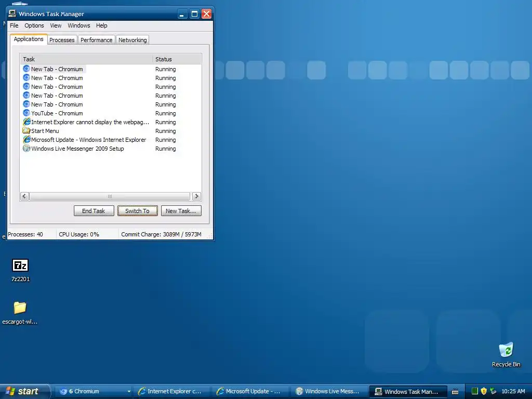Open the File menu

14,25
